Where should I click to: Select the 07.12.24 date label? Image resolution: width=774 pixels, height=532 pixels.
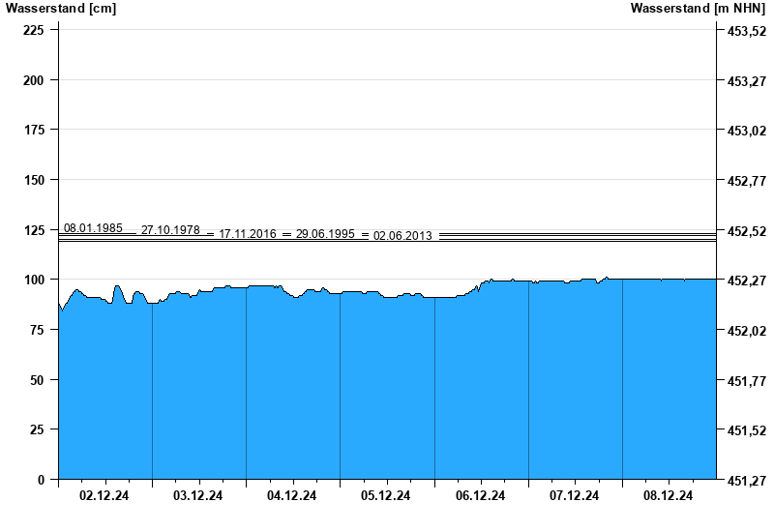pos(575,496)
